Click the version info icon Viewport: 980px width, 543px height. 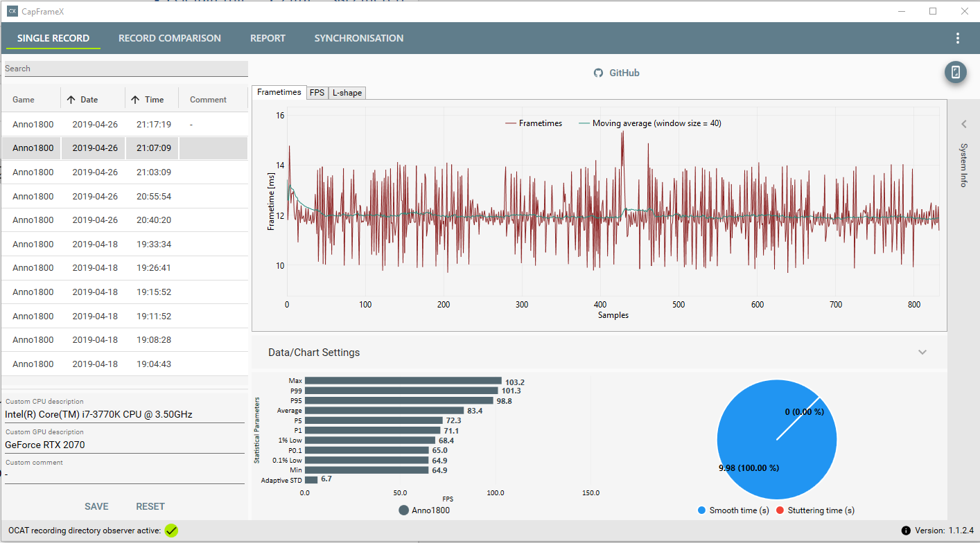coord(905,531)
